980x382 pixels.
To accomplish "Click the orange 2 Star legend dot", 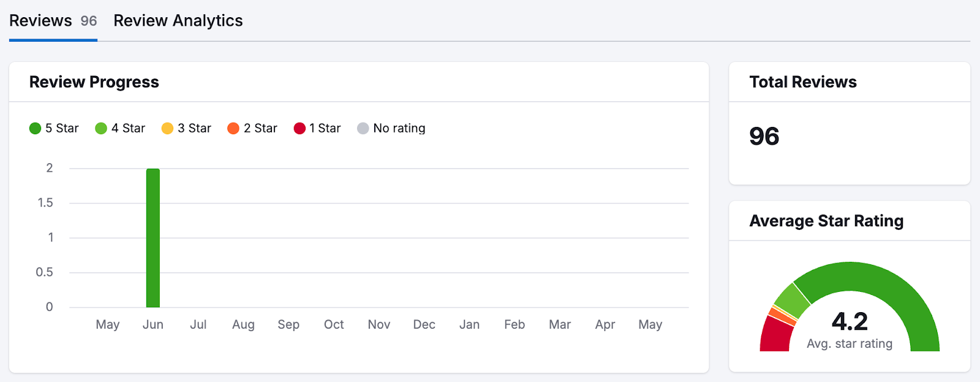I will tap(233, 128).
